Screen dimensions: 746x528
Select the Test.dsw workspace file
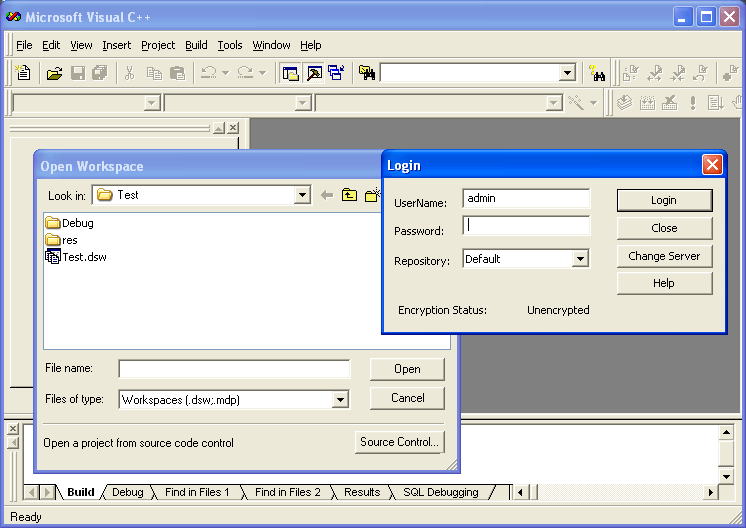(x=76, y=257)
